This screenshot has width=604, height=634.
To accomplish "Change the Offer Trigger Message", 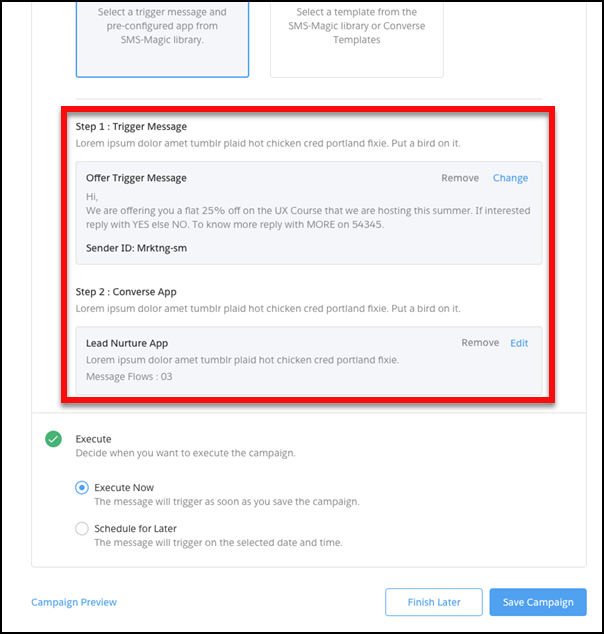I will 510,178.
